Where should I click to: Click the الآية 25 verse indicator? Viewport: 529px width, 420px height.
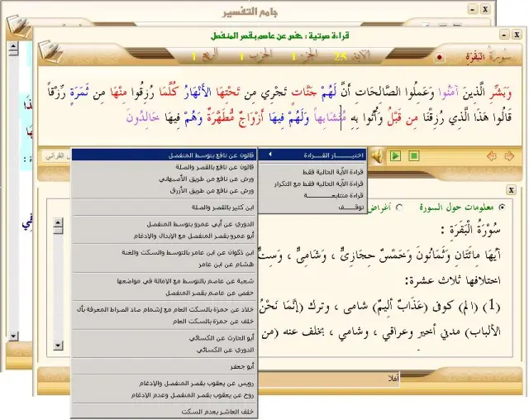(352, 56)
